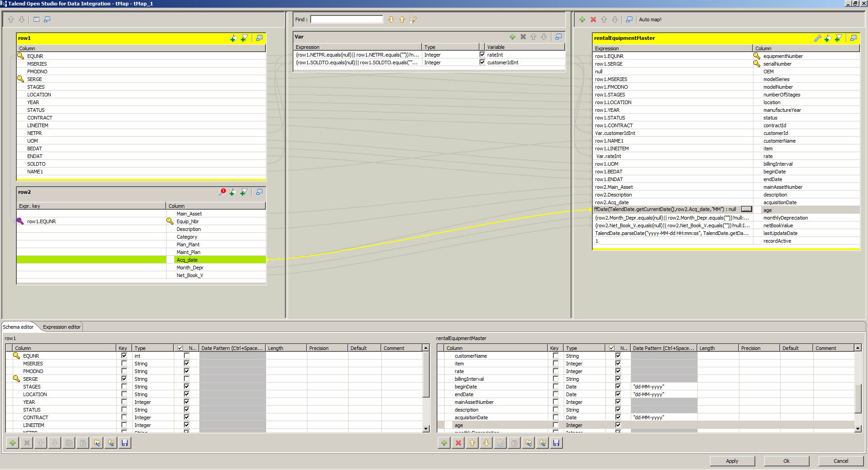Find next match with down arrow
The width and height of the screenshot is (868, 470).
[x=391, y=19]
